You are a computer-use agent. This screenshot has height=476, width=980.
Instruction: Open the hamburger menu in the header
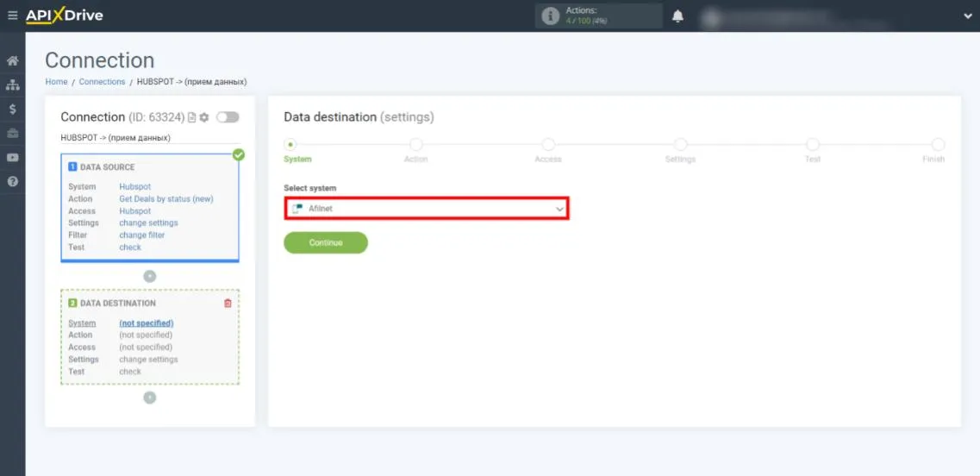pyautogui.click(x=12, y=16)
